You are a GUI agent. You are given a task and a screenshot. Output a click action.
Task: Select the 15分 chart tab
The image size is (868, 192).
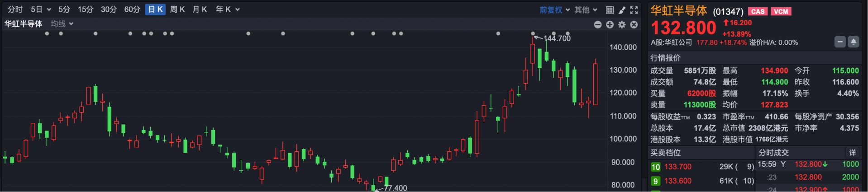(85, 9)
